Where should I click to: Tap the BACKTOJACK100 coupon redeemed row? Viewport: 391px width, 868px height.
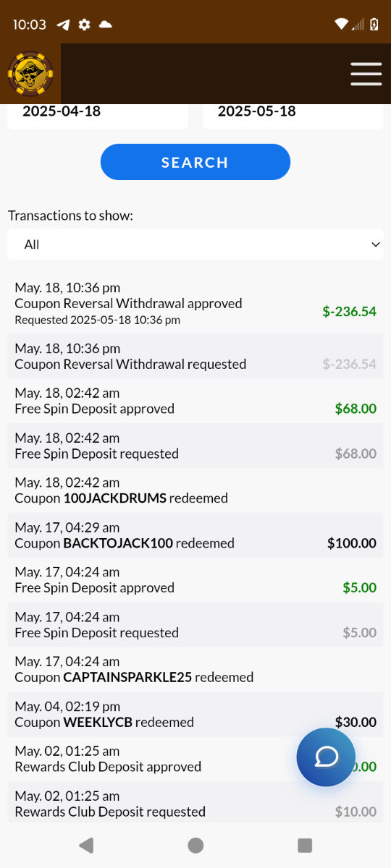(195, 535)
